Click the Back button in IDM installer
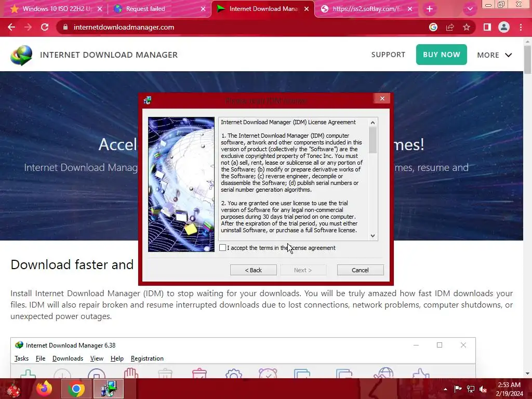532x399 pixels. 253,270
